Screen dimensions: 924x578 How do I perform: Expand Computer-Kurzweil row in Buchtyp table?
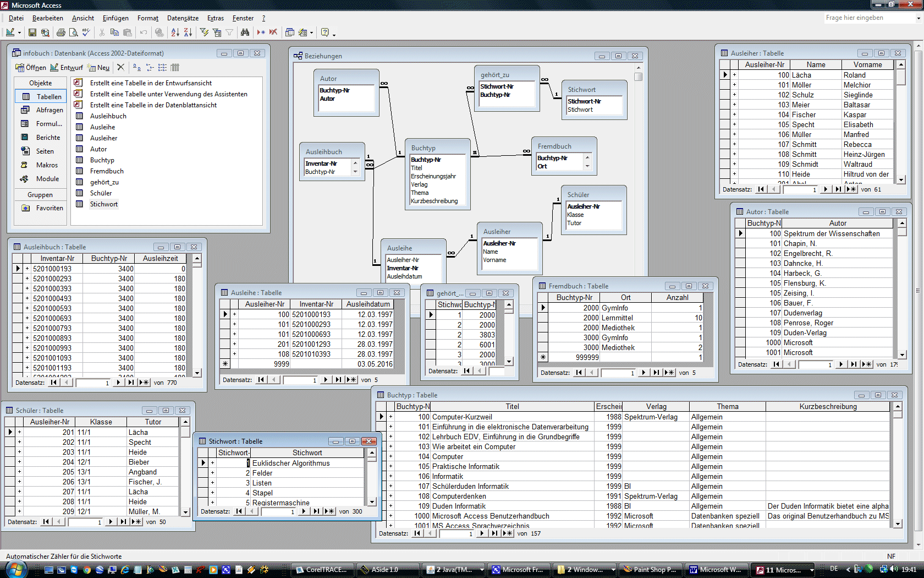click(391, 417)
